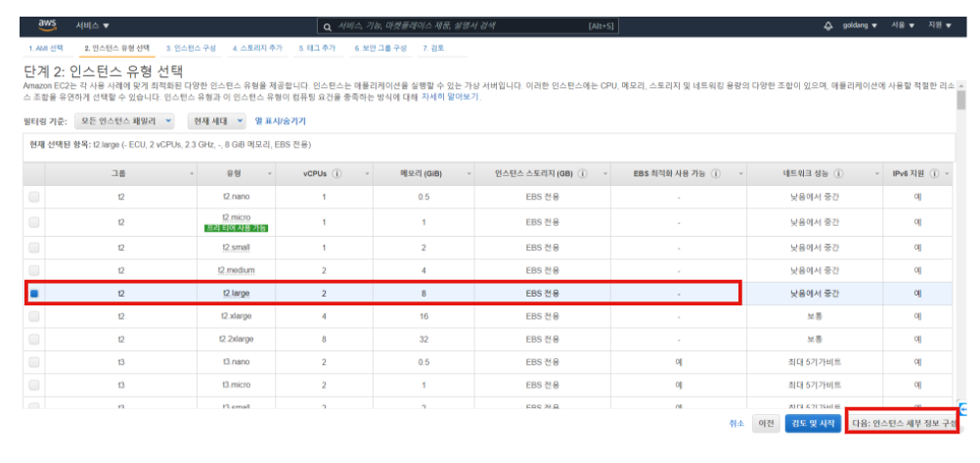The image size is (980, 463).
Task: Select the t3.micro row checkbox
Action: coord(34,385)
